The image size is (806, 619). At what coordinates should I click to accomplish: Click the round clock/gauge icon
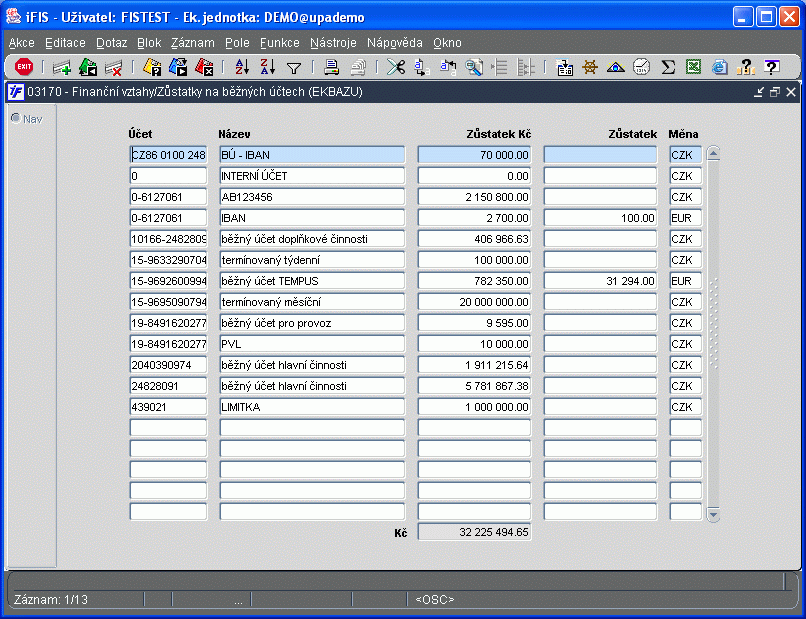[x=642, y=67]
